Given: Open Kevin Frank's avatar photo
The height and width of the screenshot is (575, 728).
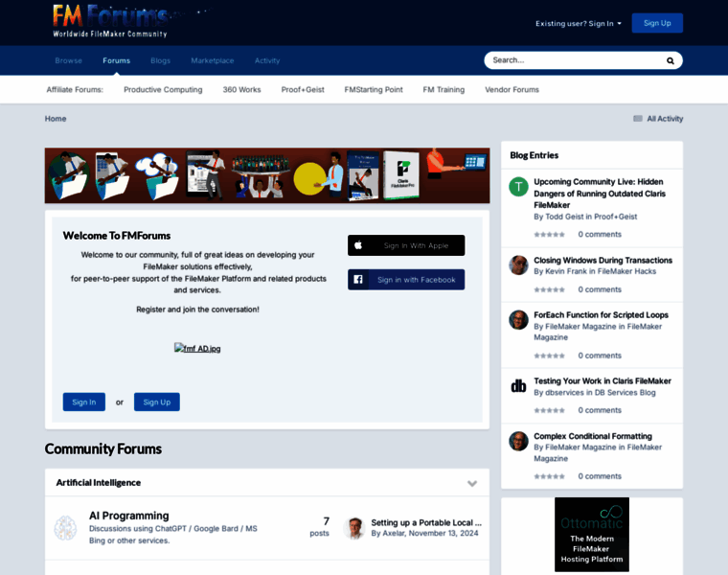Looking at the screenshot, I should [x=518, y=265].
